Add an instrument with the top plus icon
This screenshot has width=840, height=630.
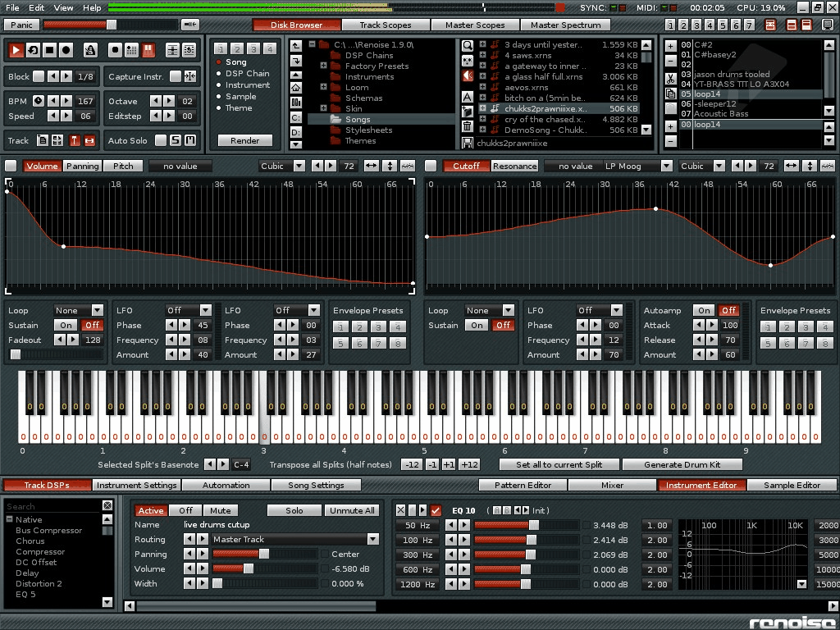click(671, 46)
